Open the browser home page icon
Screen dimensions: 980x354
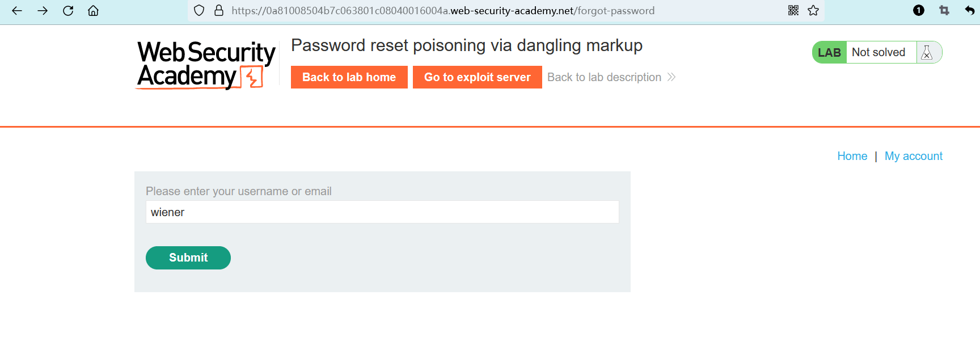click(94, 11)
